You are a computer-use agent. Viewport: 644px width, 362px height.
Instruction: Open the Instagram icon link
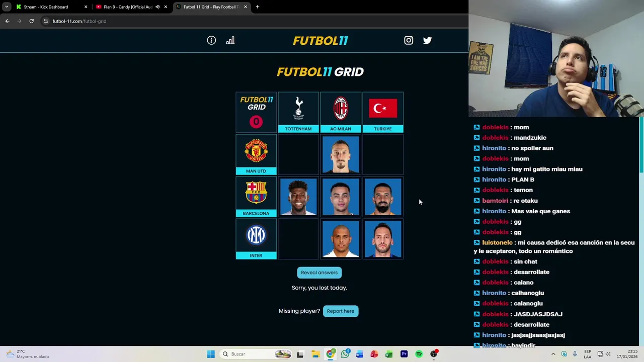[x=409, y=40]
